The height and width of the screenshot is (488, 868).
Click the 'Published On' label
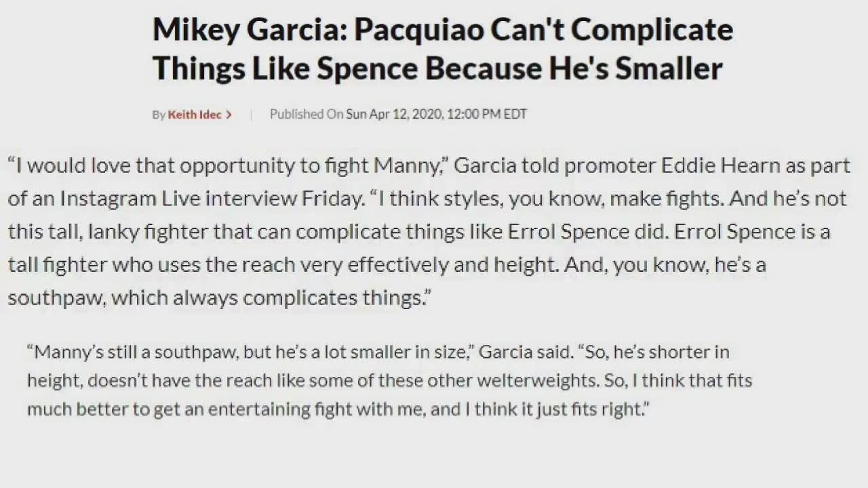pos(307,115)
